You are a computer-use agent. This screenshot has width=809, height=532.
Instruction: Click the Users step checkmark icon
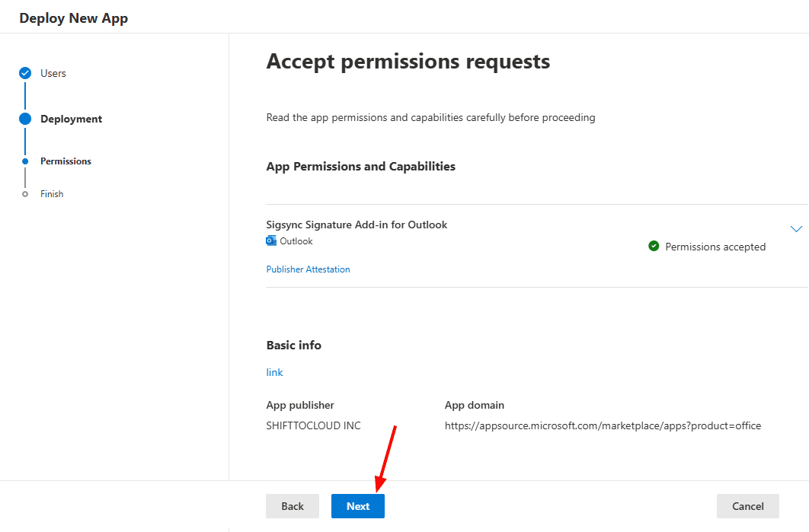click(x=25, y=74)
